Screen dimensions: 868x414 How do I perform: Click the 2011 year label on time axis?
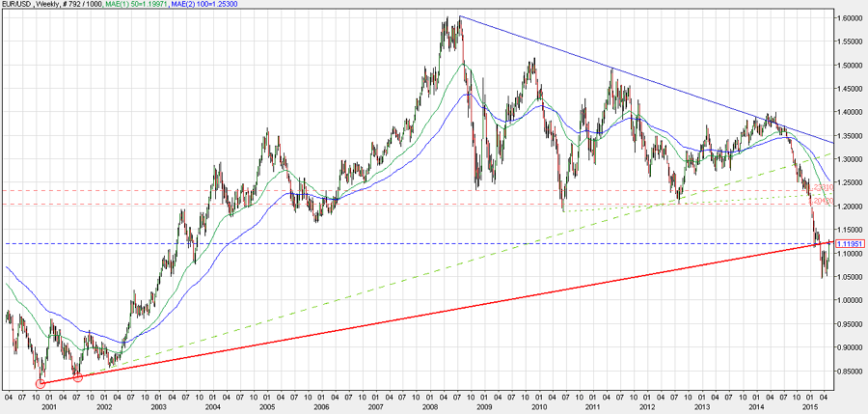(593, 407)
